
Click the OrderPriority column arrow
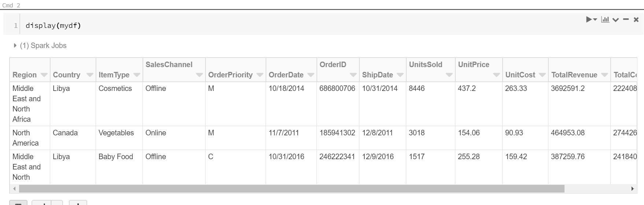[260, 75]
